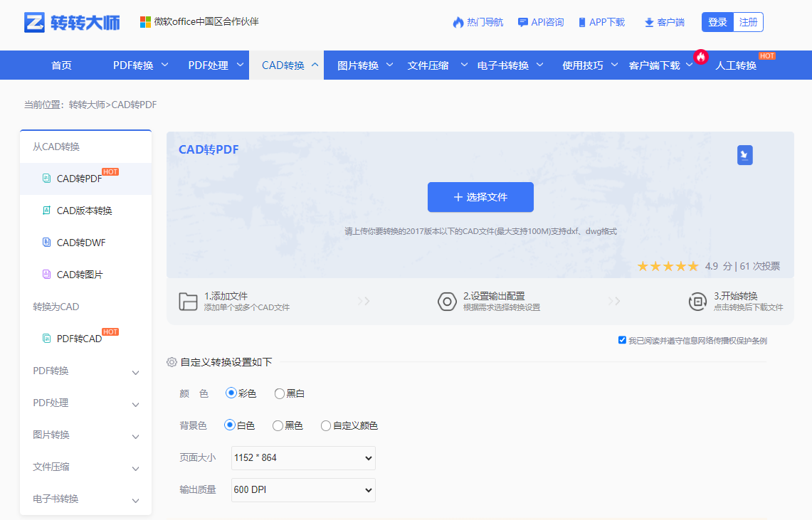The width and height of the screenshot is (812, 520).
Task: Click the gear icon beside 自定义转换设置如下
Action: (171, 362)
